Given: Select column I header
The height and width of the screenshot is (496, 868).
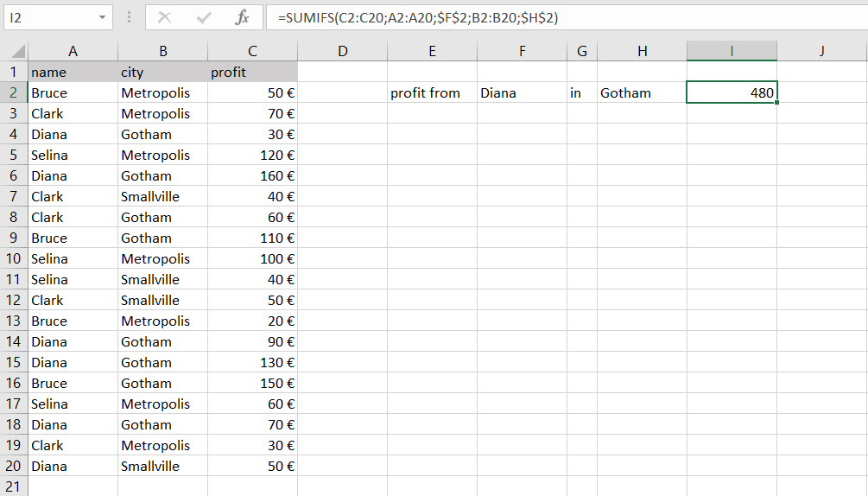Looking at the screenshot, I should point(732,51).
